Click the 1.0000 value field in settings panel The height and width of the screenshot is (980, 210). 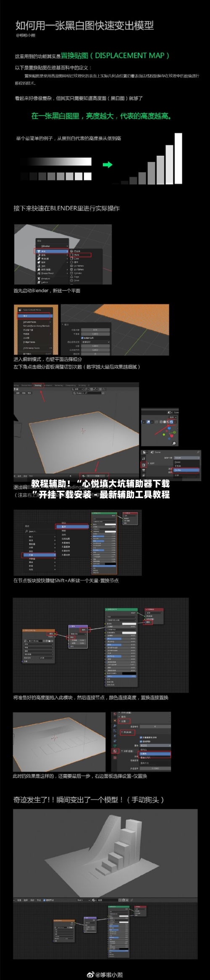[x=155, y=768]
